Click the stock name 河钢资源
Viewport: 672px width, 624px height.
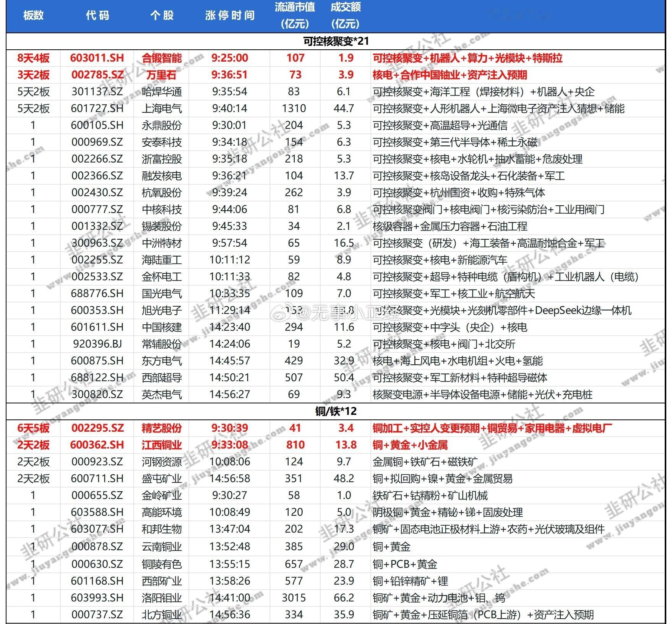click(x=162, y=461)
